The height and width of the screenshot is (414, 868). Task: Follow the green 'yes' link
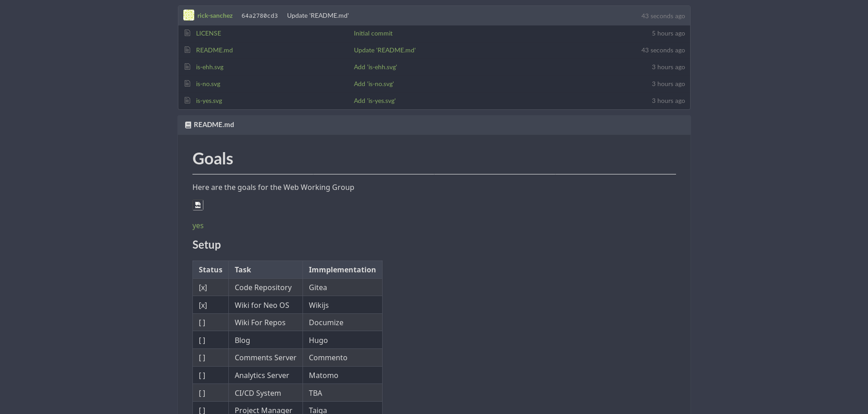(198, 225)
